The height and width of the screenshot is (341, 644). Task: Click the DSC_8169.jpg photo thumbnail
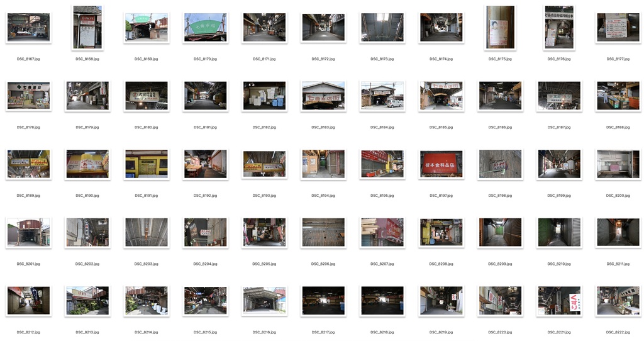pos(146,28)
